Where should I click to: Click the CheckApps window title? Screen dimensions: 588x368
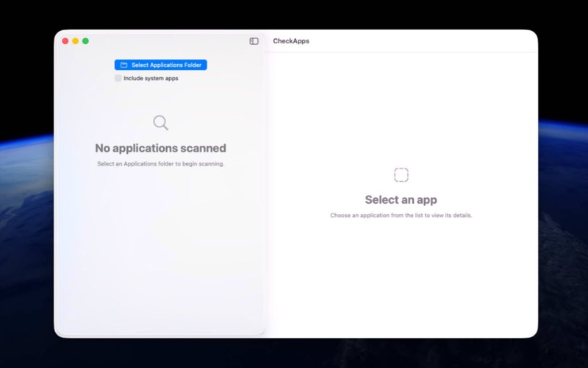tap(291, 41)
